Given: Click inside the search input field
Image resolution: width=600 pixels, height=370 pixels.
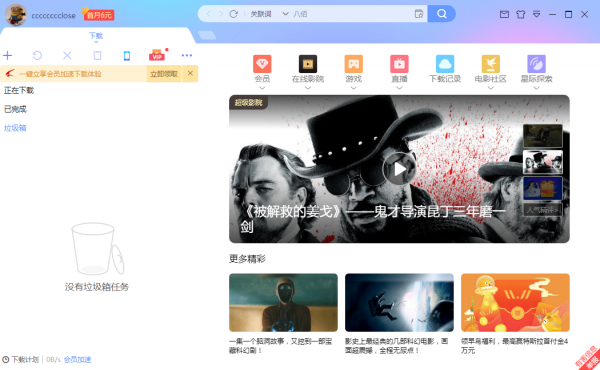Looking at the screenshot, I should click(352, 14).
